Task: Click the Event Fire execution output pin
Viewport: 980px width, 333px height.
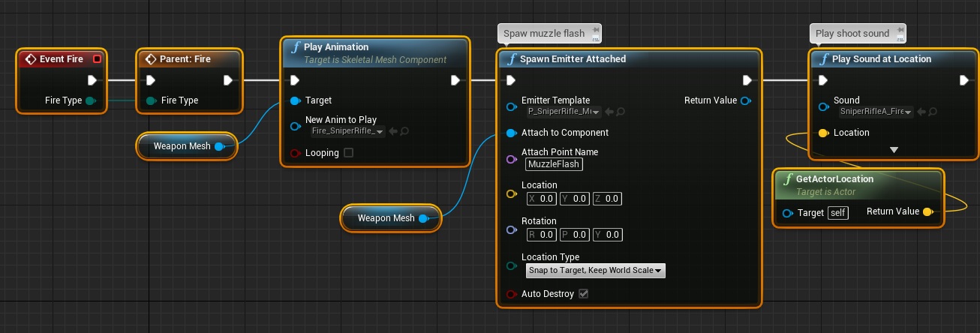Action: pyautogui.click(x=92, y=80)
